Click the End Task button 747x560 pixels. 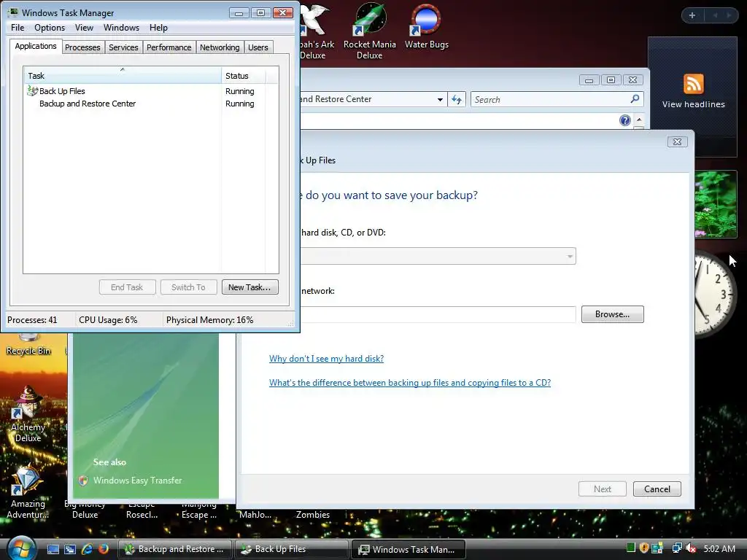(x=127, y=287)
